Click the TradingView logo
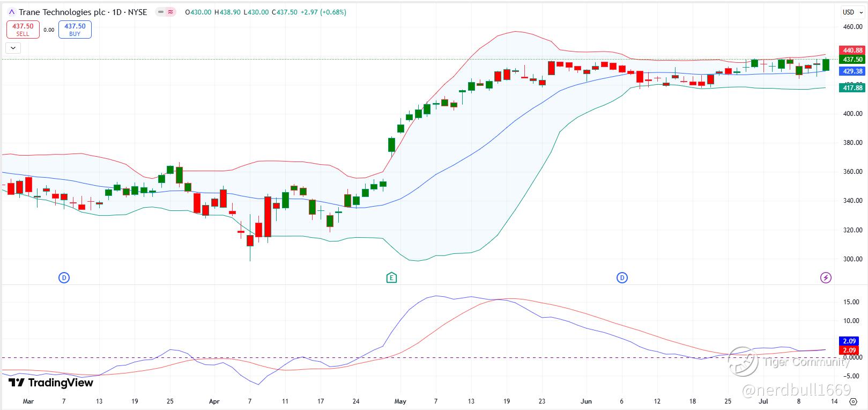868x410 pixels. point(51,383)
